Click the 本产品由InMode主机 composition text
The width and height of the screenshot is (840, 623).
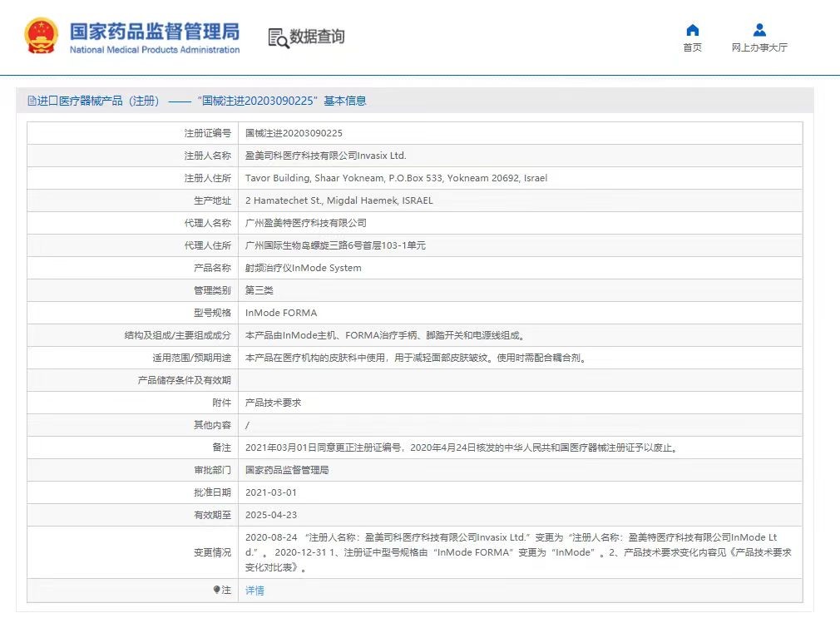[386, 335]
